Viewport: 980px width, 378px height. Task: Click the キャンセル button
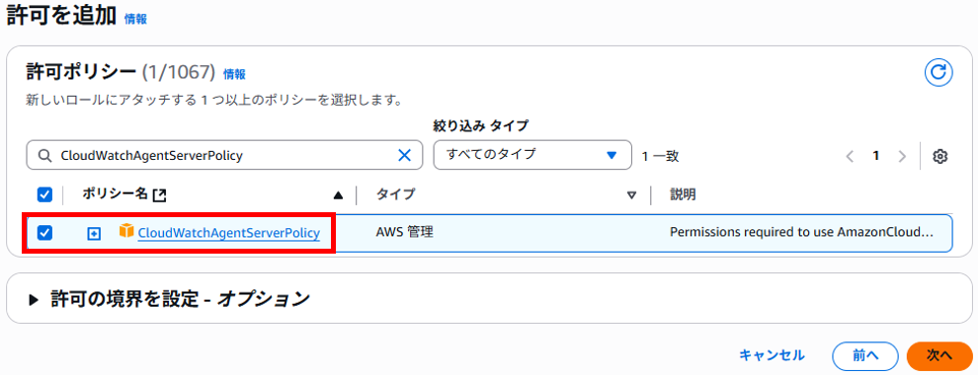click(772, 355)
